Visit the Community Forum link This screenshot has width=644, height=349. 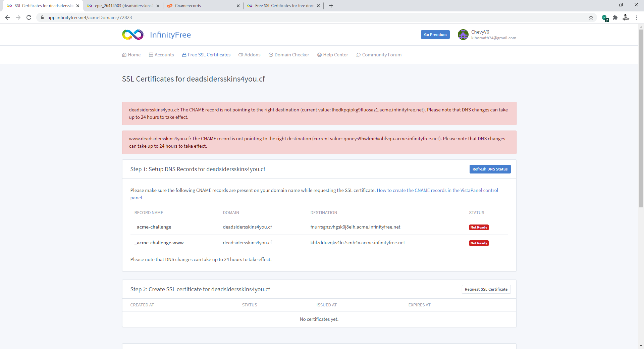(379, 55)
